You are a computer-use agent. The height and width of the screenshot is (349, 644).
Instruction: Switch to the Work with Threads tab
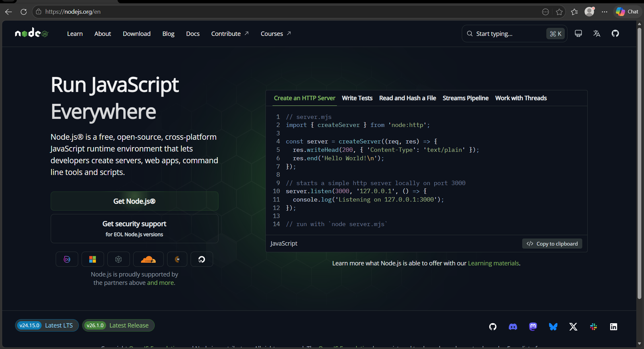click(521, 98)
